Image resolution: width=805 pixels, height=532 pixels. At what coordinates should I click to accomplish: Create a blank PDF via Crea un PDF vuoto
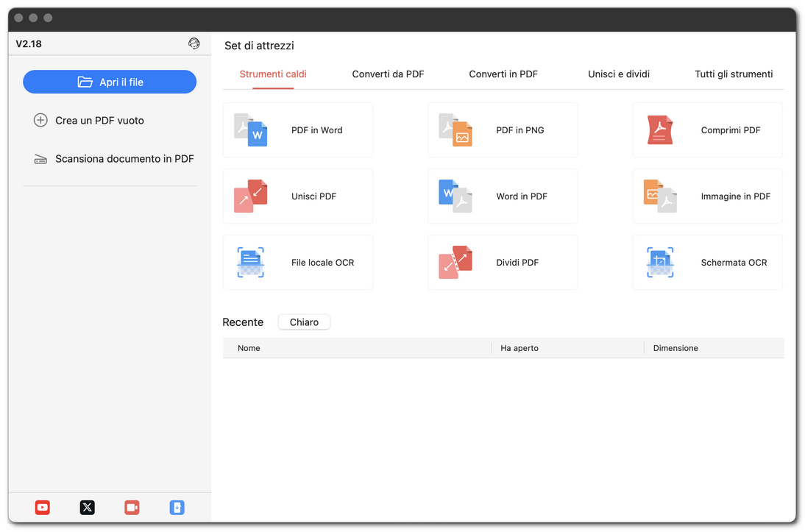pos(99,120)
